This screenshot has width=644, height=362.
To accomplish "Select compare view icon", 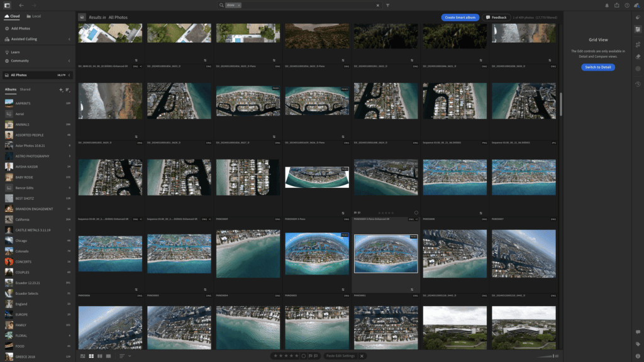I will point(100,356).
